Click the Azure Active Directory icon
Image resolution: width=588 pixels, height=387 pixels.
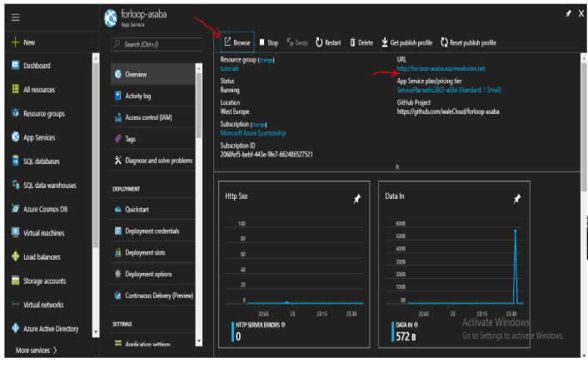(15, 328)
